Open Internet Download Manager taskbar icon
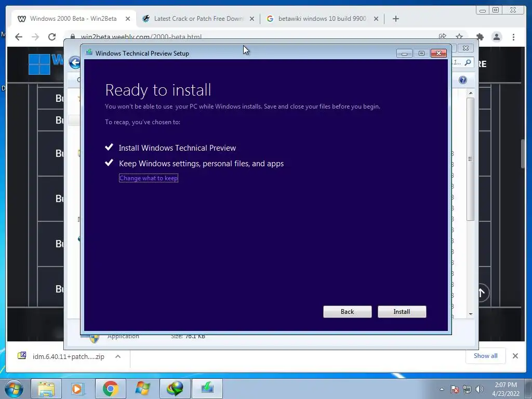The height and width of the screenshot is (399, 532). click(x=175, y=389)
